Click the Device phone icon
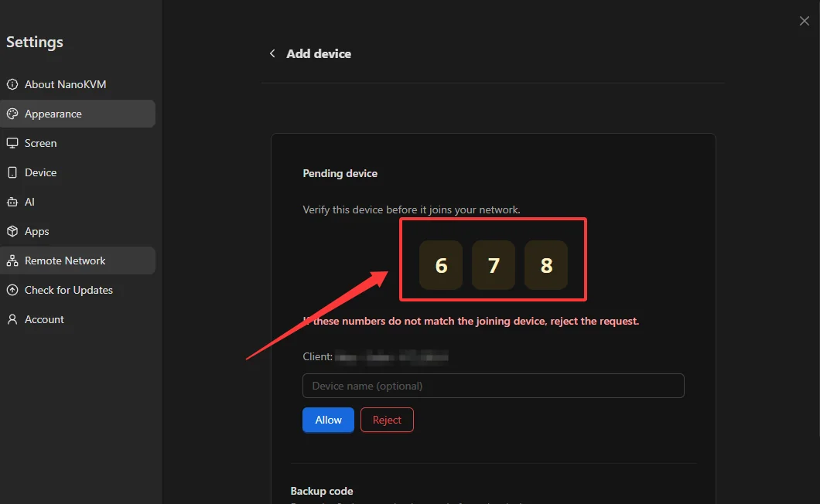820x504 pixels. pos(12,172)
